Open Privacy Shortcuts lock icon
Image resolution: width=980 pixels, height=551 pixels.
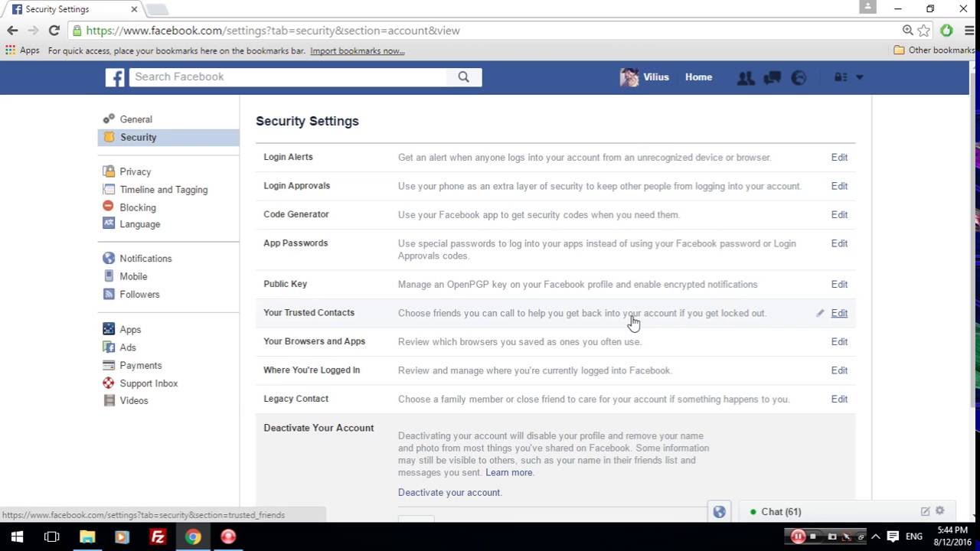(x=841, y=77)
